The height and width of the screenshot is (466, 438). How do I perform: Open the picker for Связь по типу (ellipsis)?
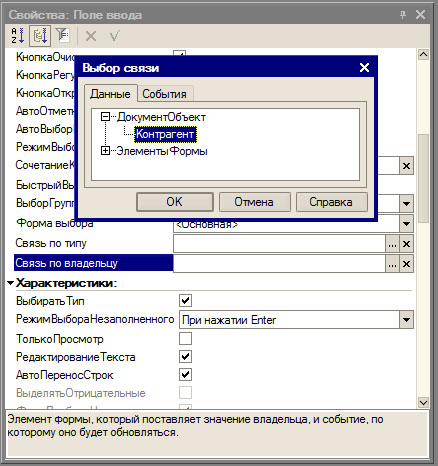[392, 244]
